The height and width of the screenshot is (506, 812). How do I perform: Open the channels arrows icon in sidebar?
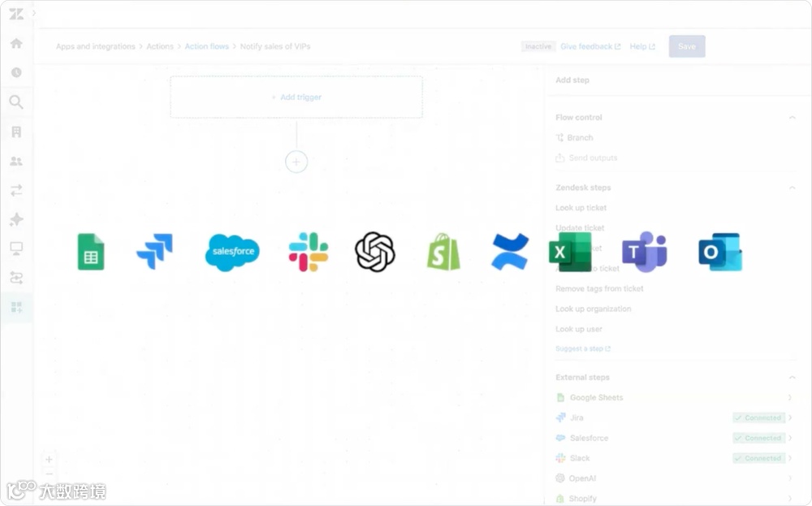(16, 190)
